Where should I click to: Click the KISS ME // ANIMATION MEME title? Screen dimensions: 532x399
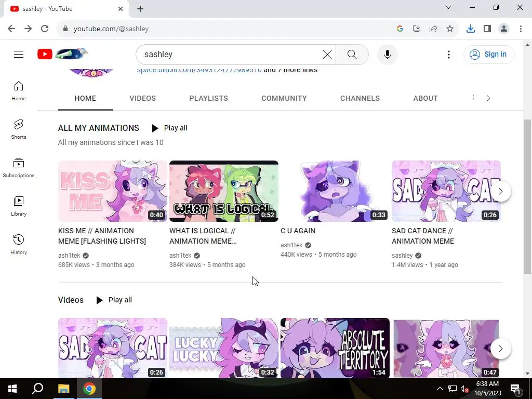(x=102, y=236)
